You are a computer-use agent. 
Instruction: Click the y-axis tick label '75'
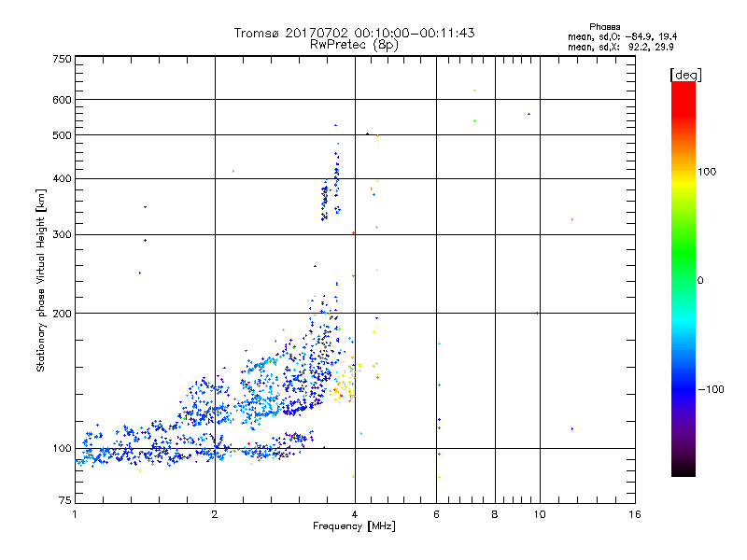click(x=65, y=500)
